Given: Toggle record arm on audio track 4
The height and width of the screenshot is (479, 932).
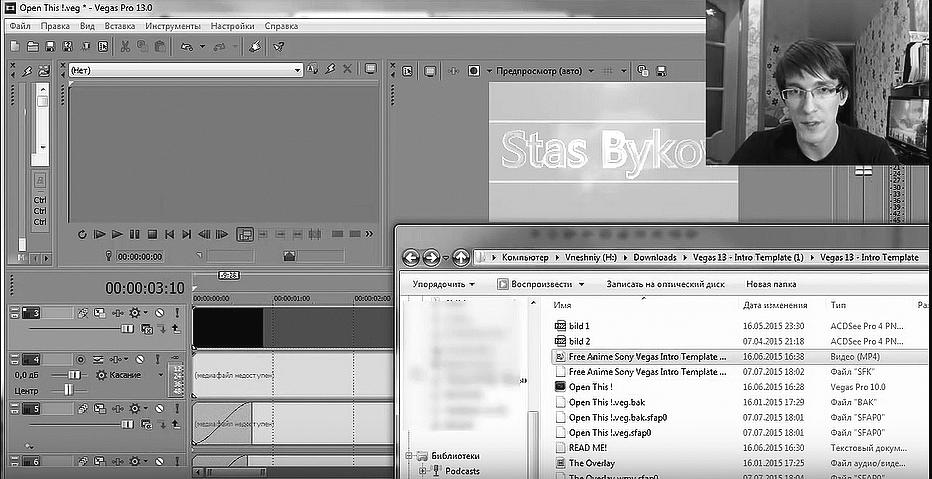Looking at the screenshot, I should point(82,358).
